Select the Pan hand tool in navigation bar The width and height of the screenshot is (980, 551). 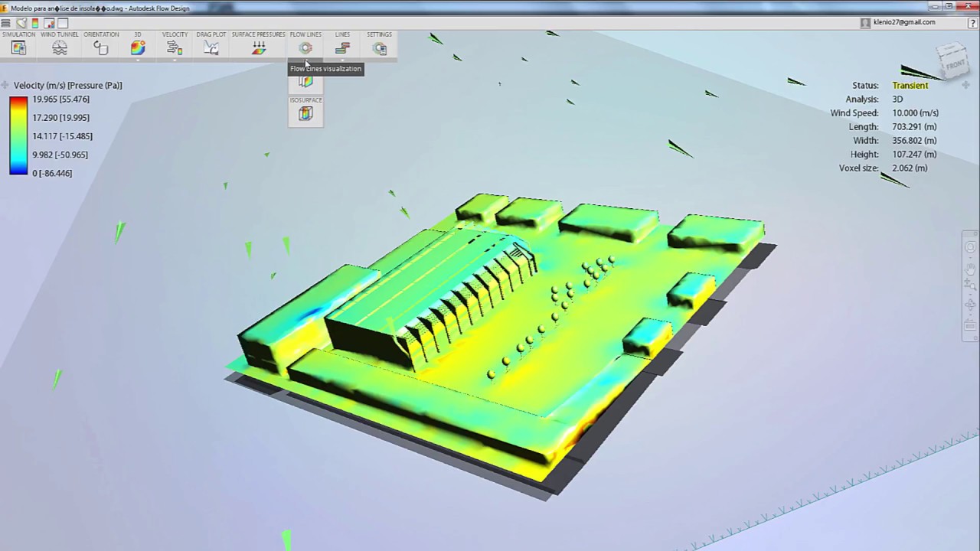click(970, 269)
